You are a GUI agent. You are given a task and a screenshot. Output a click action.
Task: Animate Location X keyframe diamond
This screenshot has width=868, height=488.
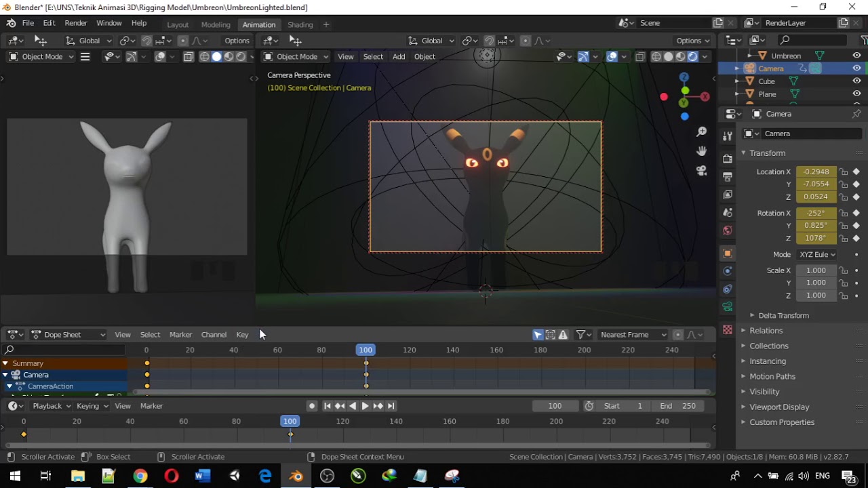[856, 172]
